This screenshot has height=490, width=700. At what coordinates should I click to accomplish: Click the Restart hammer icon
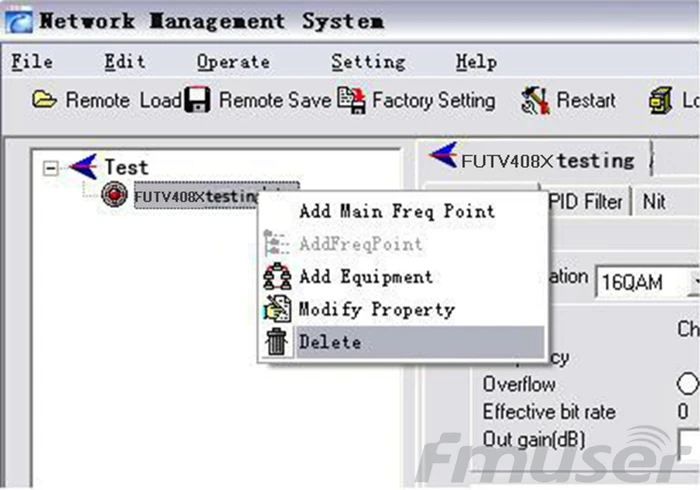[535, 100]
